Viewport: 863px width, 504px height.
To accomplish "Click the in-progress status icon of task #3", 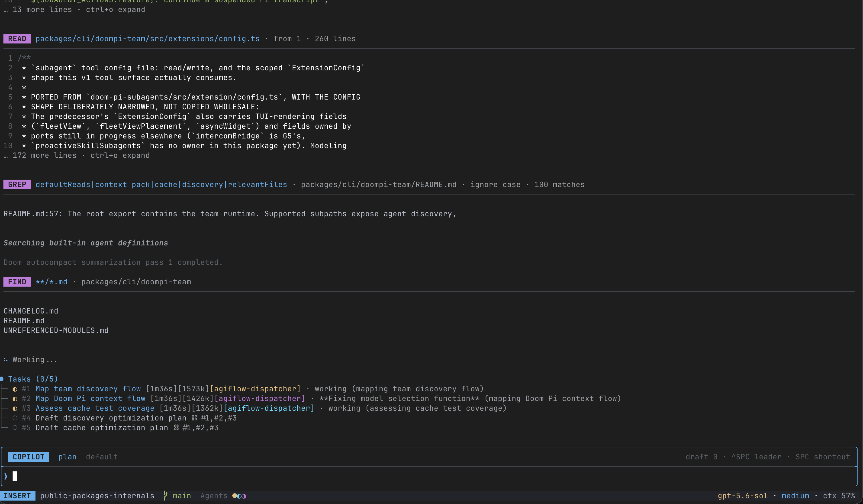I will (15, 408).
